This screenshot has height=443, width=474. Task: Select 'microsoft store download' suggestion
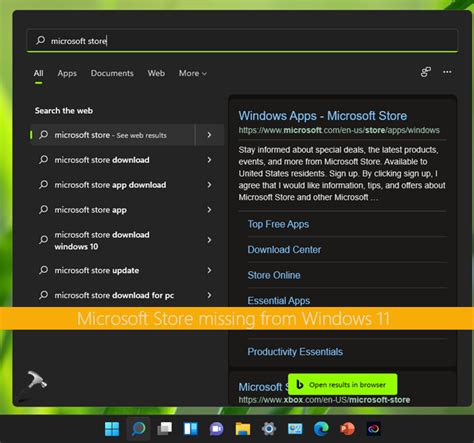click(x=127, y=160)
